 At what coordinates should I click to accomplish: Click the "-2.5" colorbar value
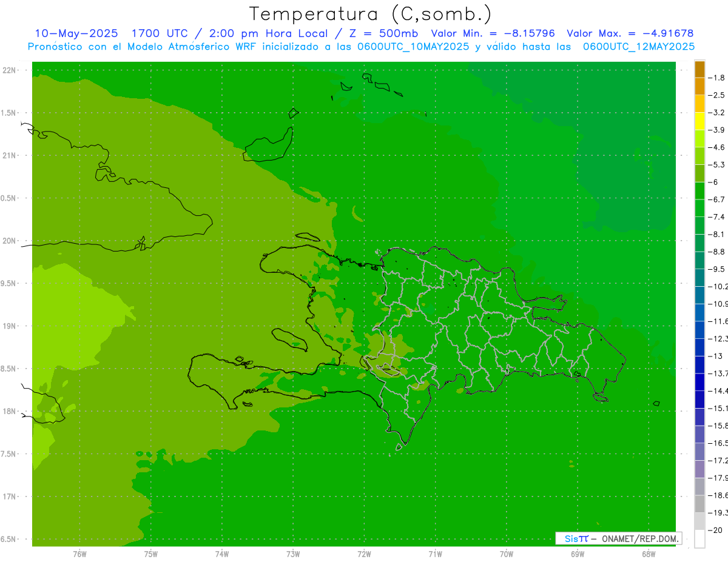[717, 95]
